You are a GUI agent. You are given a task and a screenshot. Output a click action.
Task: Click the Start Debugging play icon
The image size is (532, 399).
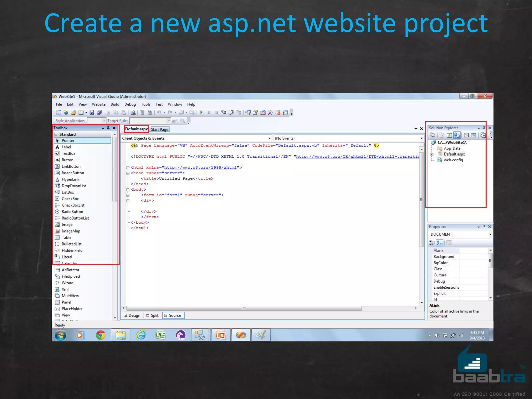point(201,112)
